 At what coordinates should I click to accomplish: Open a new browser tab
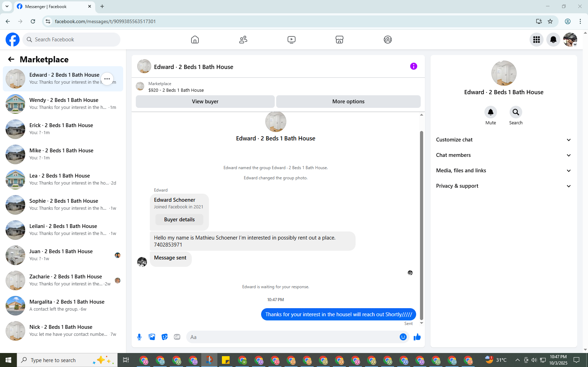click(x=102, y=6)
